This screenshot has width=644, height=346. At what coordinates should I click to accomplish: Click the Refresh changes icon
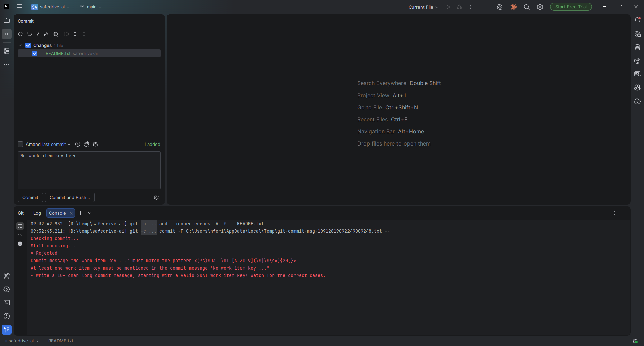(20, 34)
